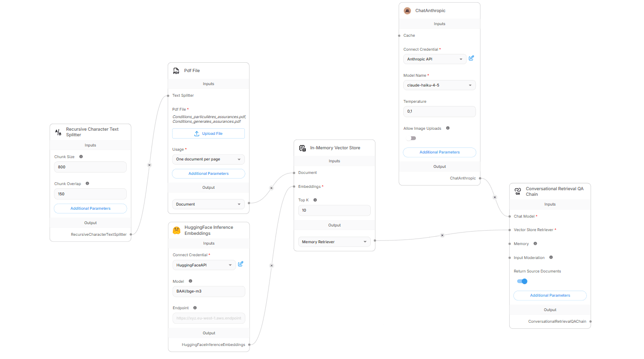Open Additional Parameters on QA Chain node
The height and width of the screenshot is (359, 644).
550,295
